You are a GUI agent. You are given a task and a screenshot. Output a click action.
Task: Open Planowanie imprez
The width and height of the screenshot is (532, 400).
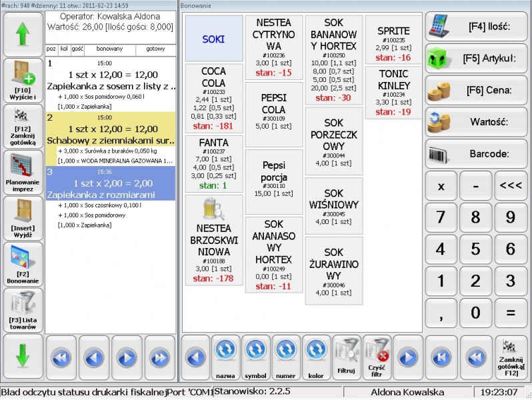pyautogui.click(x=23, y=172)
